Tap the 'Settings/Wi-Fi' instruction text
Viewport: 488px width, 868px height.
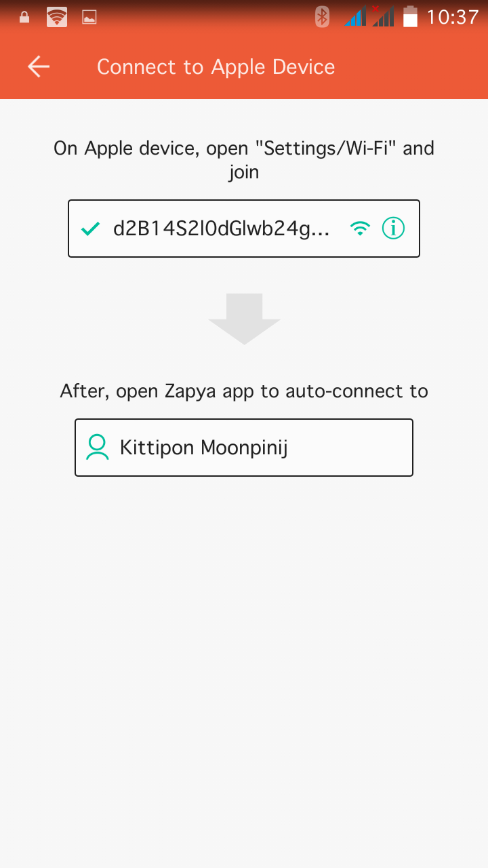tap(329, 148)
